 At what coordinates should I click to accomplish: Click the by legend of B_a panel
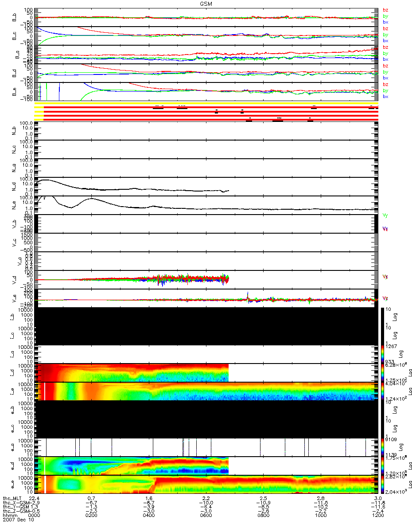pos(385,53)
